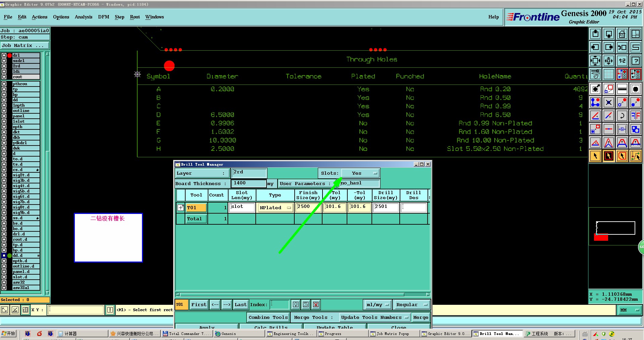Click the Start (开始) button on taskbar
644x340 pixels.
coord(8,334)
